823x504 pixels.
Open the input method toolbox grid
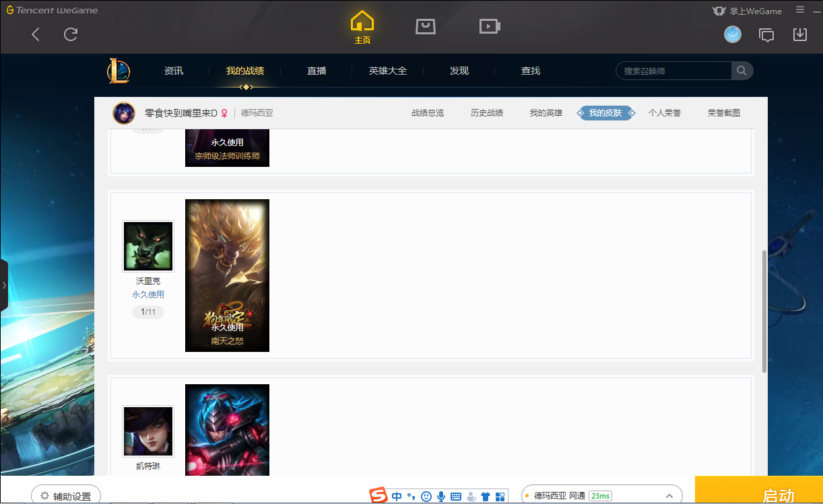click(x=500, y=497)
